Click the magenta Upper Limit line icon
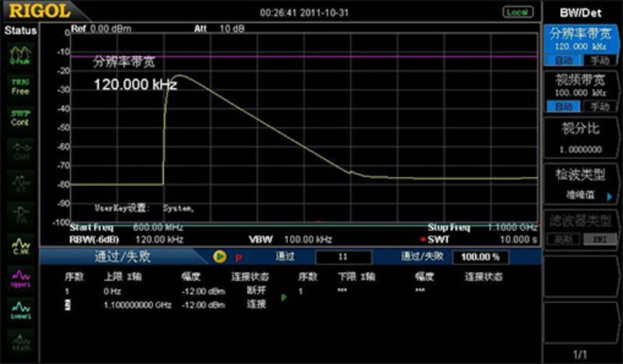The height and width of the screenshot is (364, 623). click(x=20, y=278)
